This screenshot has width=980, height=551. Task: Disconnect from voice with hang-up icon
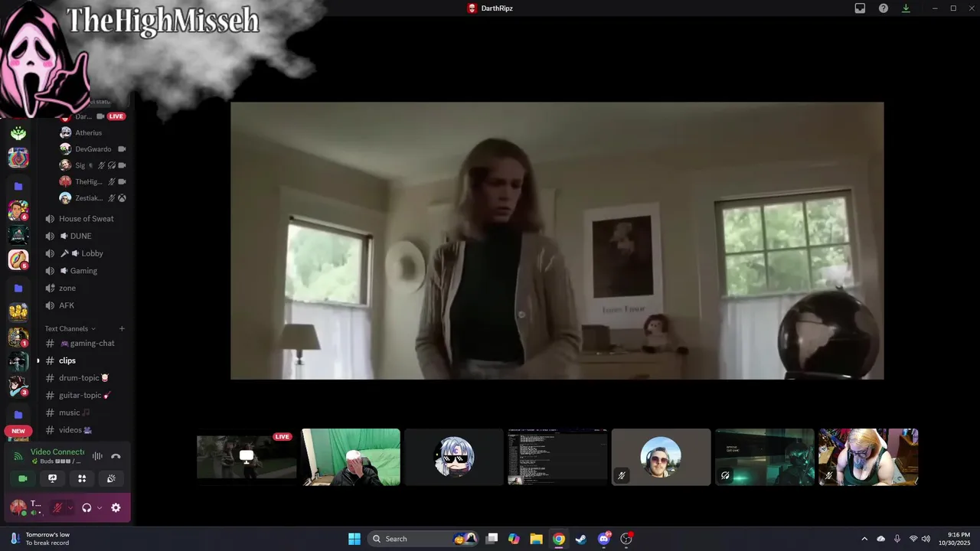click(116, 456)
